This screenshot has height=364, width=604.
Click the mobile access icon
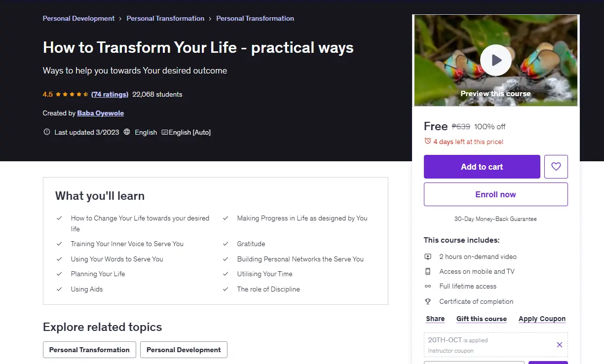tap(428, 271)
